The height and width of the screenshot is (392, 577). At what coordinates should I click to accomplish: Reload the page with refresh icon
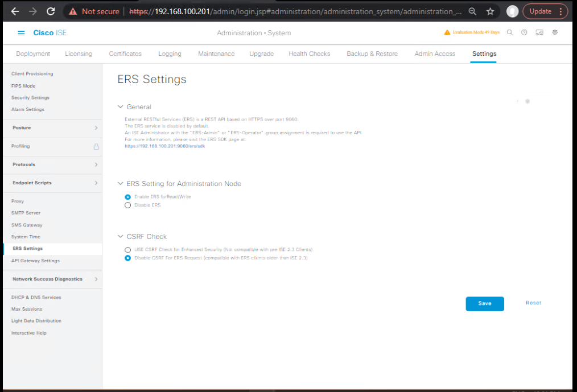click(51, 11)
